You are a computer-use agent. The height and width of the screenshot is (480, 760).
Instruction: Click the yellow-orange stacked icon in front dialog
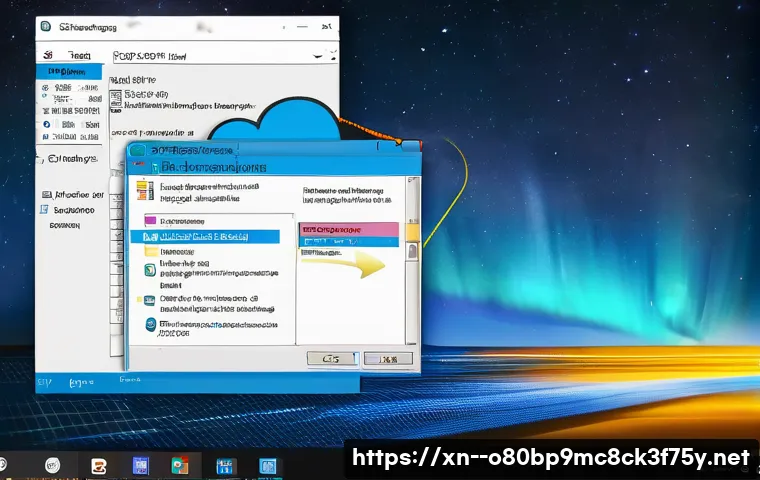pos(144,191)
